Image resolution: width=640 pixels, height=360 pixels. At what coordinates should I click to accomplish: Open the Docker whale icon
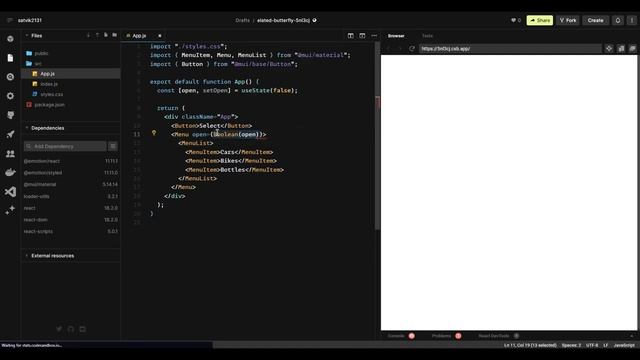point(10,172)
